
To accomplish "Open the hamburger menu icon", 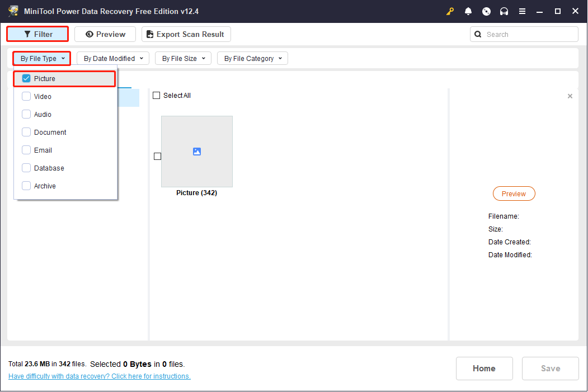I will pyautogui.click(x=522, y=11).
